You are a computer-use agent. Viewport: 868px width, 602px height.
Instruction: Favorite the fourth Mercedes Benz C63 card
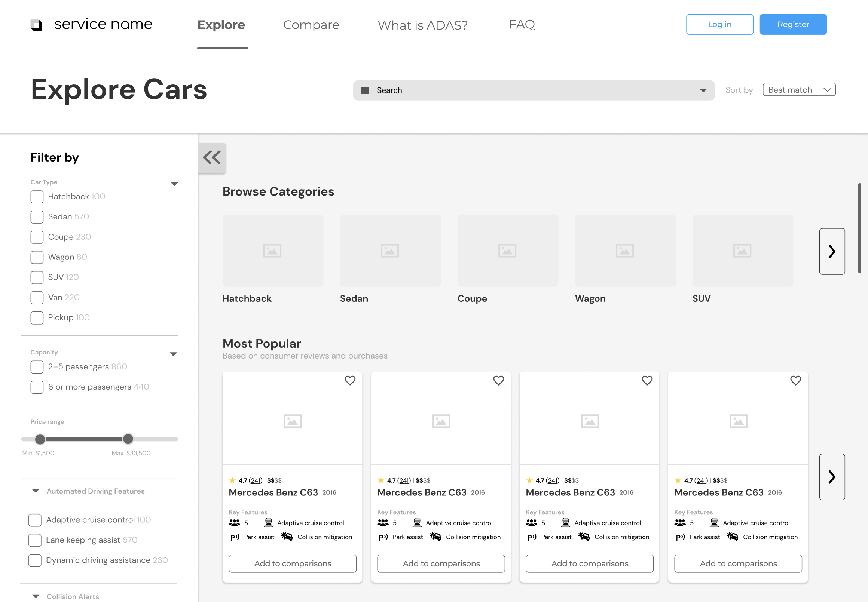click(795, 381)
